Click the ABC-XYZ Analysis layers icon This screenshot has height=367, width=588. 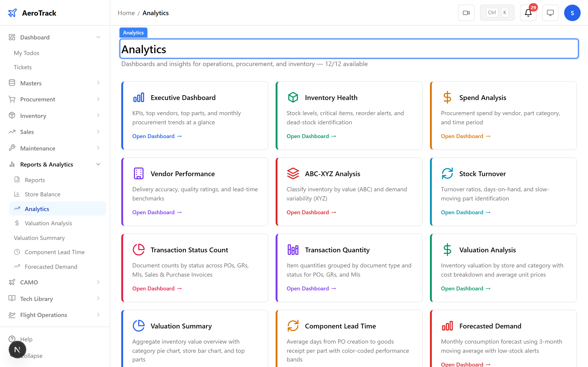point(293,173)
